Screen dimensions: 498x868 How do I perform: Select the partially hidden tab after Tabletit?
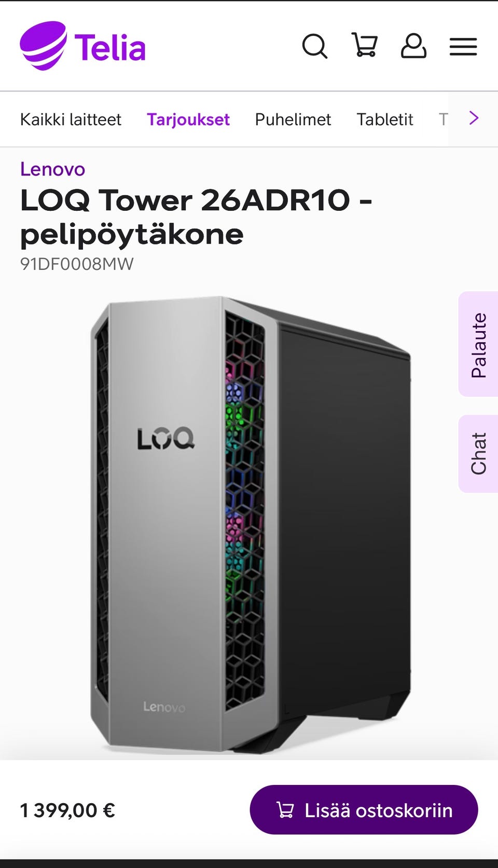coord(444,119)
